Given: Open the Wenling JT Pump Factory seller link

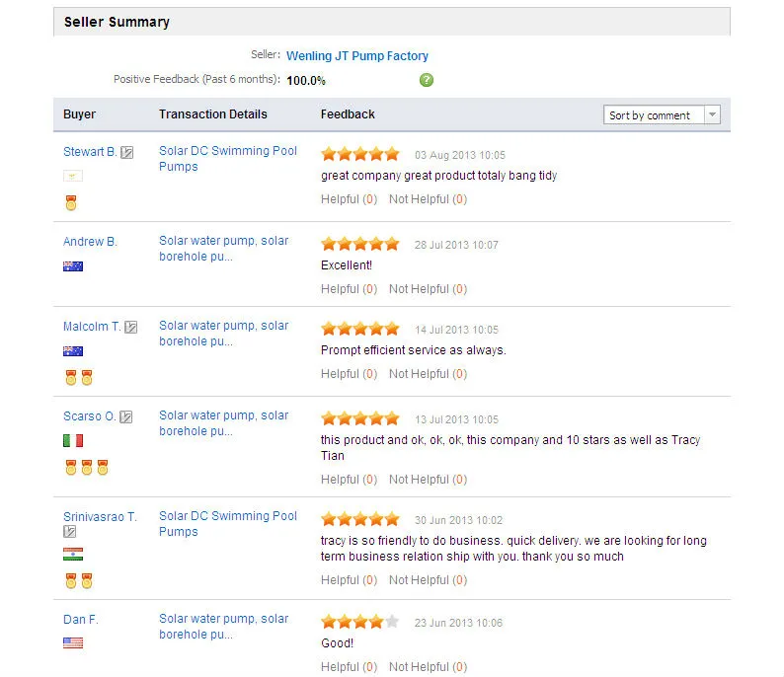Looking at the screenshot, I should (357, 56).
